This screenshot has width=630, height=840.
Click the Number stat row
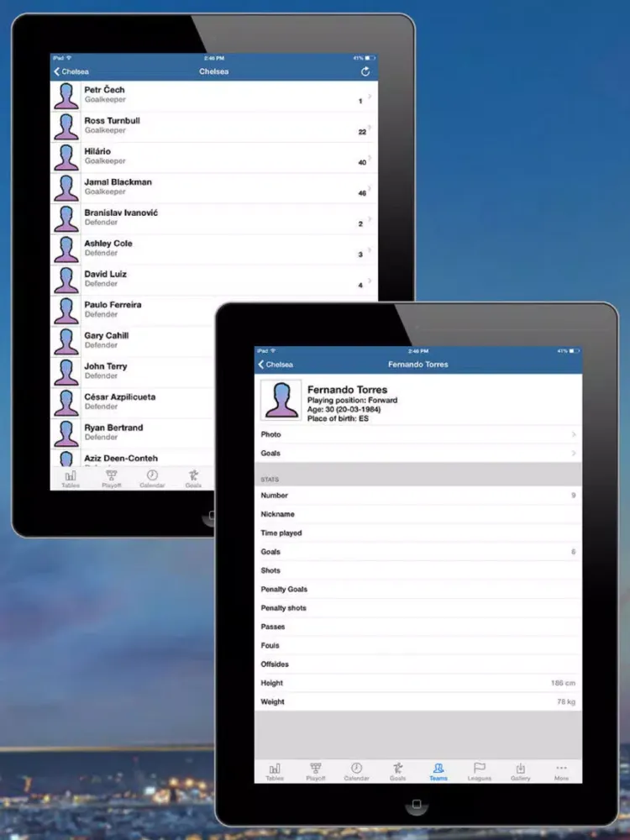[x=417, y=496]
